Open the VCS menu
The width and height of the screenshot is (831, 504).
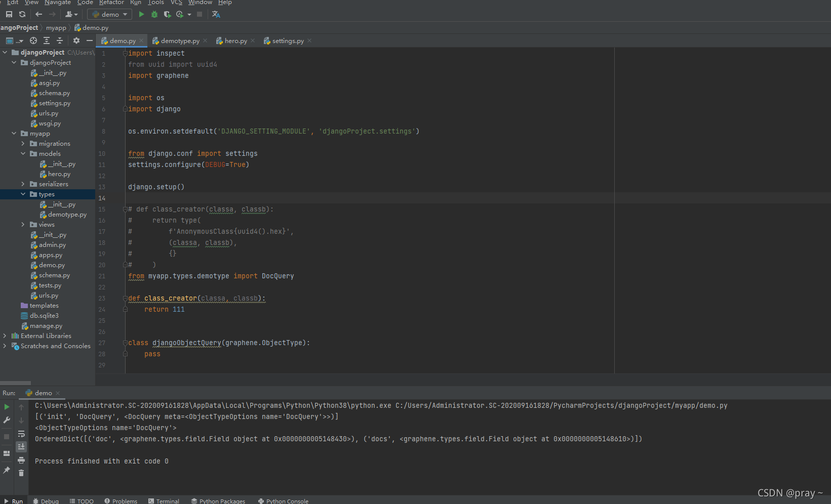[x=176, y=3]
